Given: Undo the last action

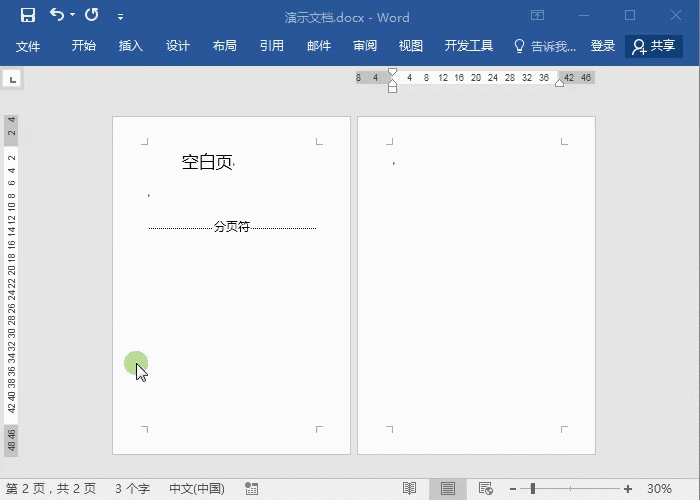Looking at the screenshot, I should click(57, 15).
